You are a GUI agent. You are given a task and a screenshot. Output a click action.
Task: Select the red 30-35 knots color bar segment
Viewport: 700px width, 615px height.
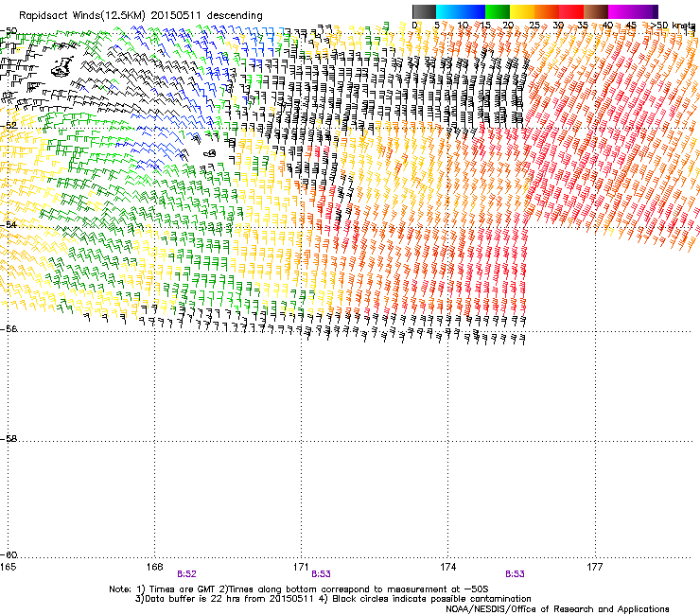click(571, 11)
